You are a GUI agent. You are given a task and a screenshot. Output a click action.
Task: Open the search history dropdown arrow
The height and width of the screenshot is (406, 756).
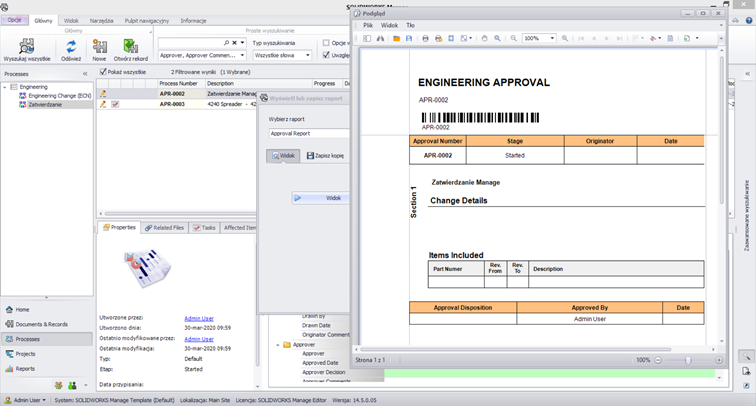click(x=242, y=43)
